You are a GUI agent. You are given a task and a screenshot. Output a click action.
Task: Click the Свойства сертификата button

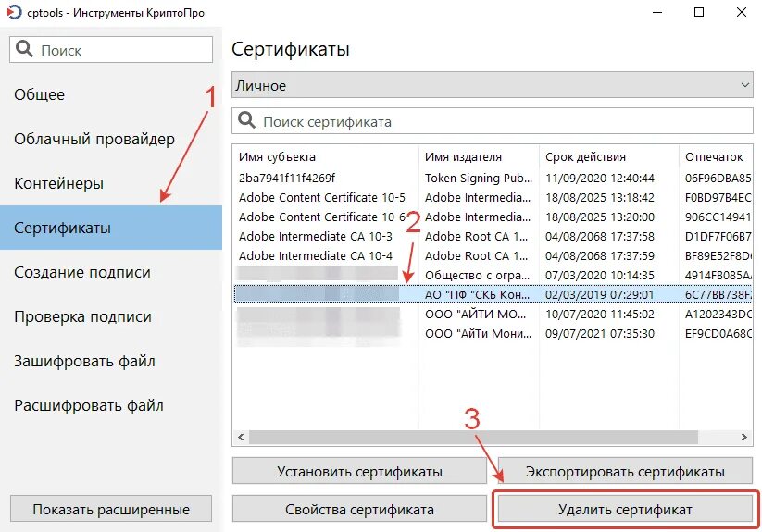click(359, 509)
